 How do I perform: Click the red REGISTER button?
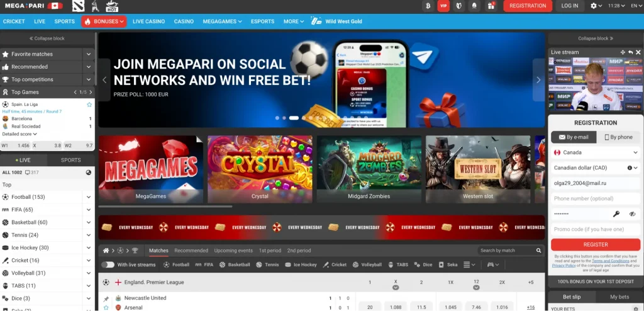click(595, 244)
